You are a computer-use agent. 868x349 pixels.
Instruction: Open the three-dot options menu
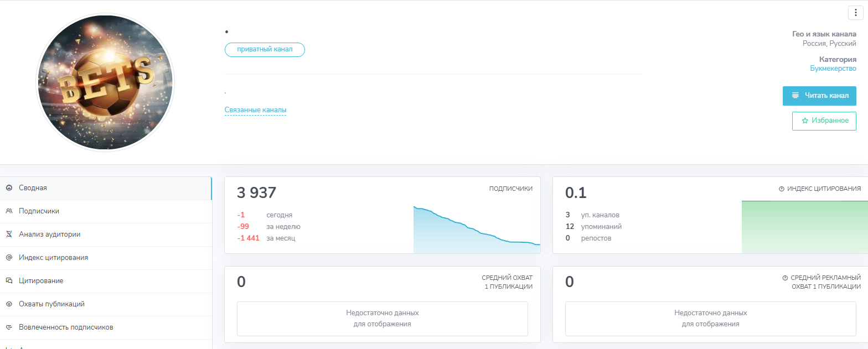pyautogui.click(x=856, y=13)
